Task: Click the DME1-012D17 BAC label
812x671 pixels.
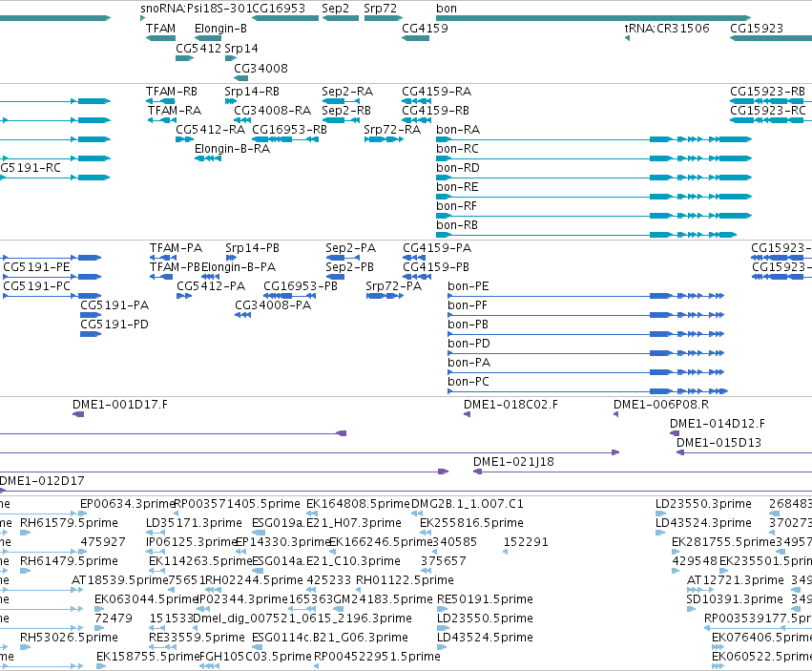Action: point(42,481)
